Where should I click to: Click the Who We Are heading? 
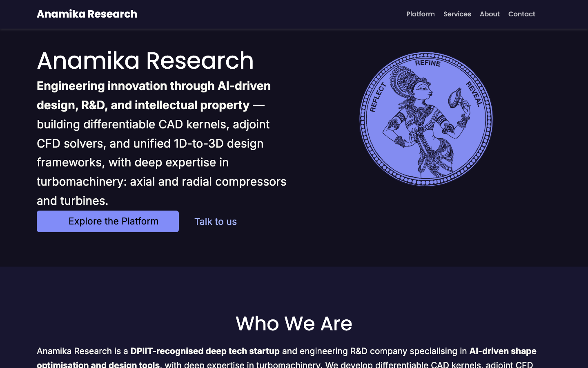pyautogui.click(x=294, y=323)
